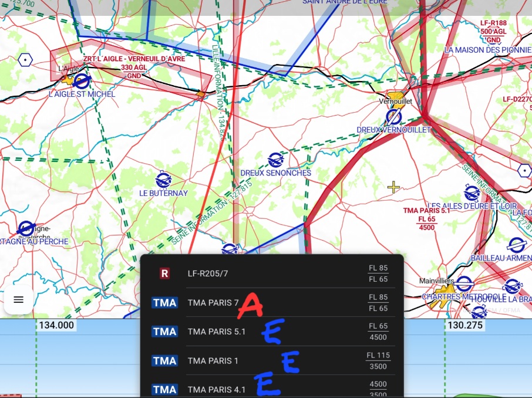Click the 134.000 frequency marker on profile
This screenshot has height=398, width=532.
[x=56, y=325]
